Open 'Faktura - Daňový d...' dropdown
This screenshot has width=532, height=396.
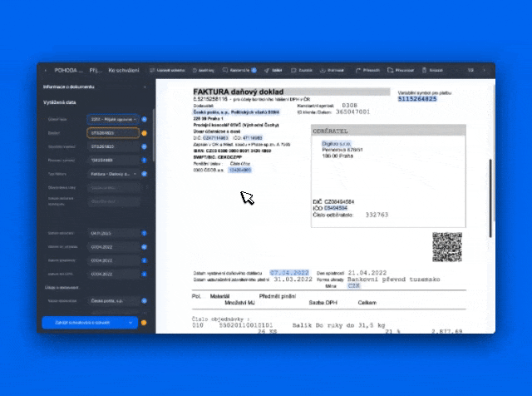click(114, 174)
